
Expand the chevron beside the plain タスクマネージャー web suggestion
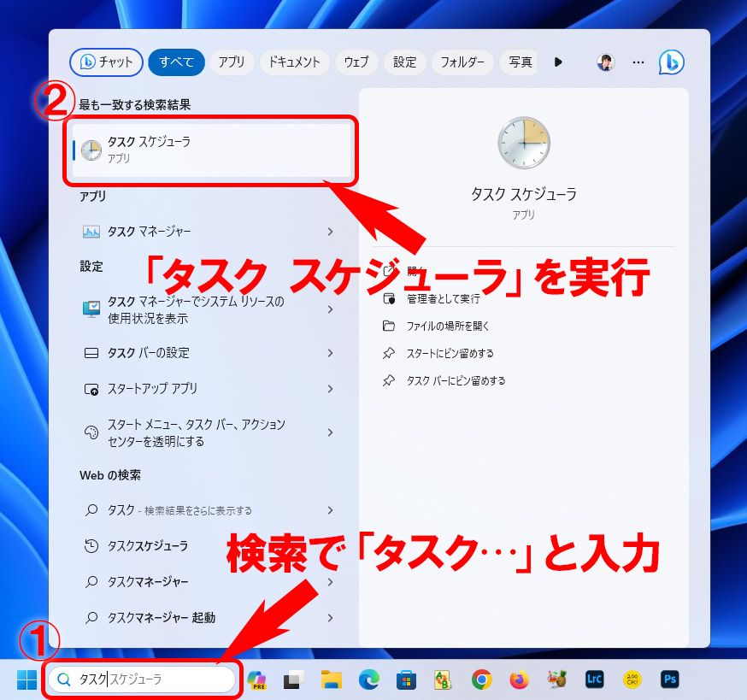330,582
